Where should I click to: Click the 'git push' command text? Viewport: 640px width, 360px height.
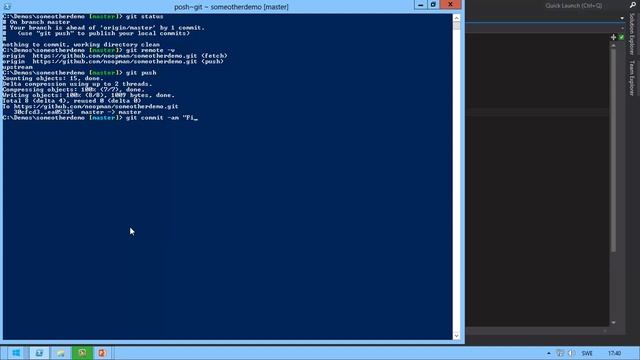click(141, 73)
